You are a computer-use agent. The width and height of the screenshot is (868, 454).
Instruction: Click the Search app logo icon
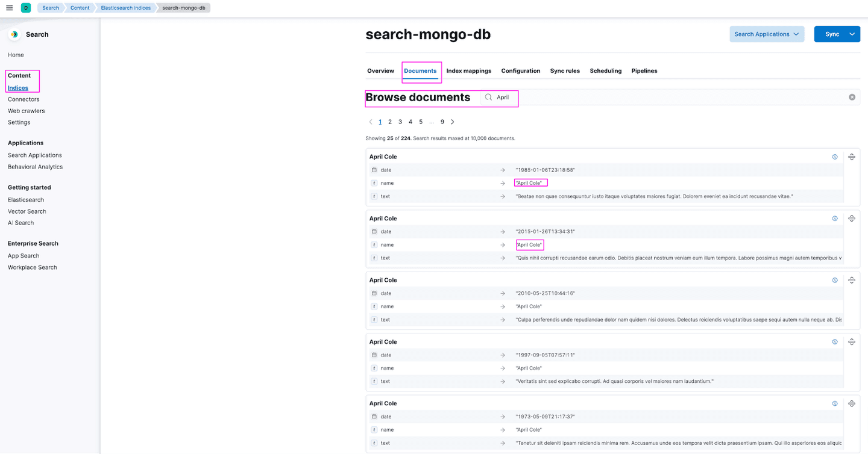point(14,34)
